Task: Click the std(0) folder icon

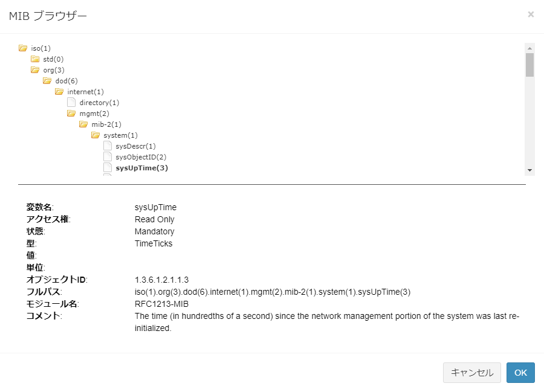Action: point(35,59)
